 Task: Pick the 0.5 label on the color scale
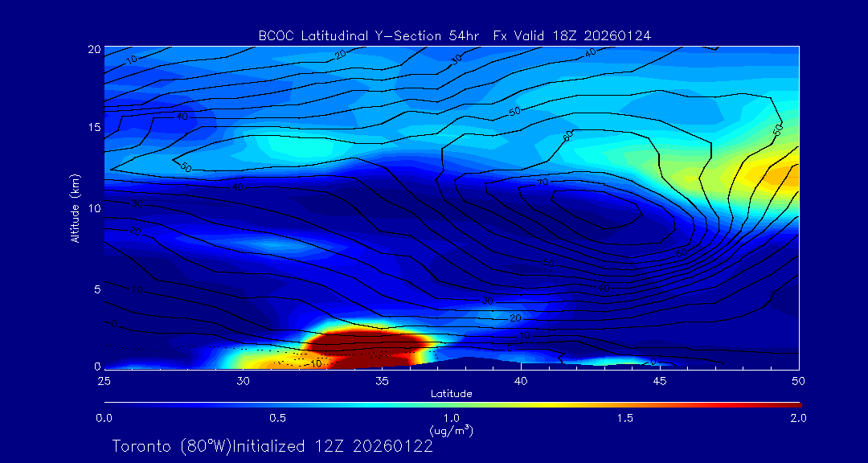point(277,418)
